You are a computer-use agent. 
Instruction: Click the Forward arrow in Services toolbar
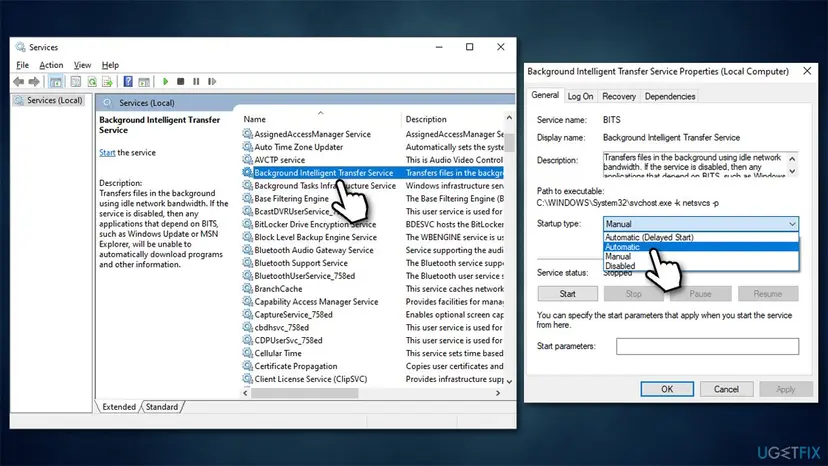(x=34, y=81)
